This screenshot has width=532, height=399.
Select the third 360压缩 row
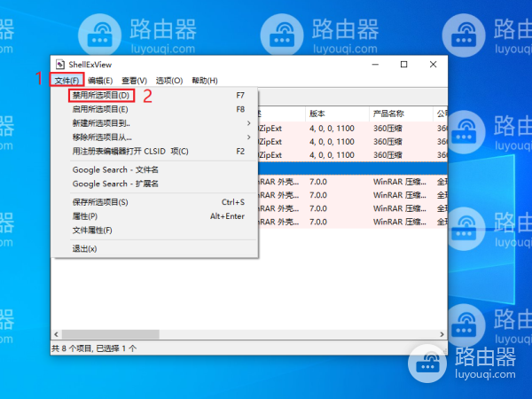coord(353,155)
